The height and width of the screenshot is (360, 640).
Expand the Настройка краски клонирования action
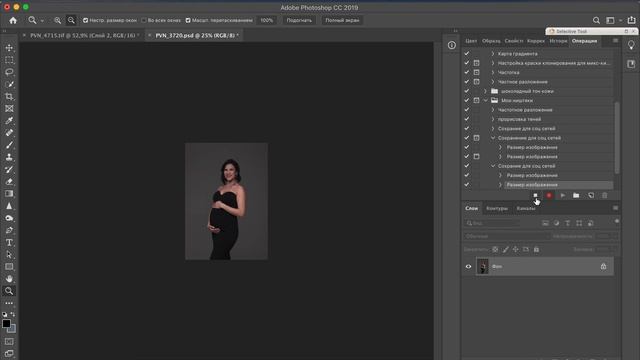click(493, 63)
